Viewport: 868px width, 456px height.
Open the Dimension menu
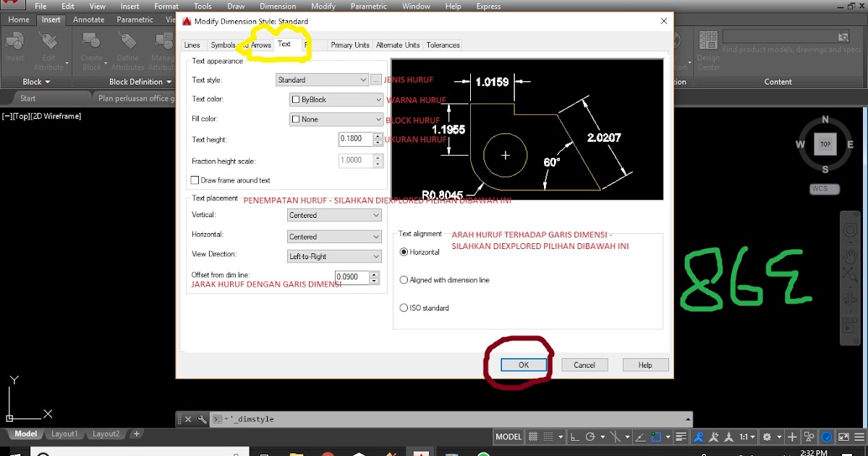[278, 6]
